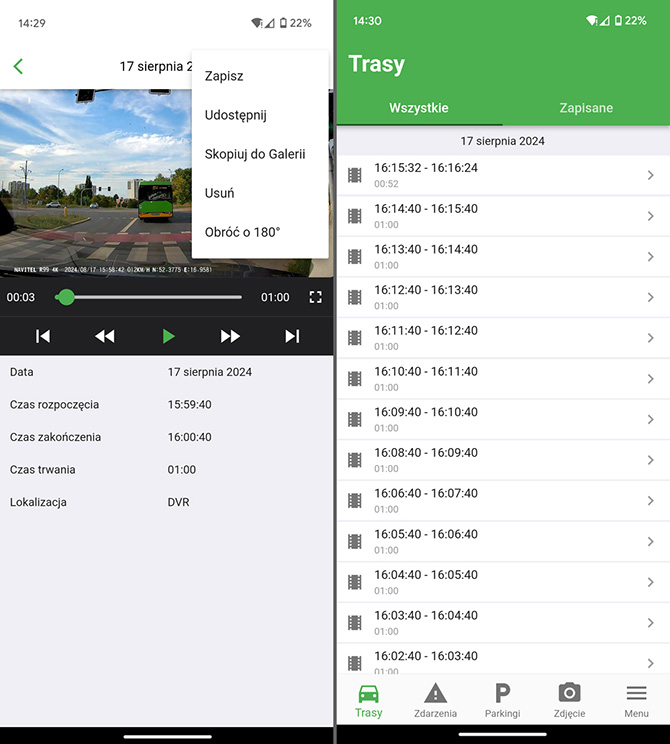670x744 pixels.
Task: Open chevron for 16:10:40 - 16:11:40 clip
Action: pyautogui.click(x=651, y=379)
